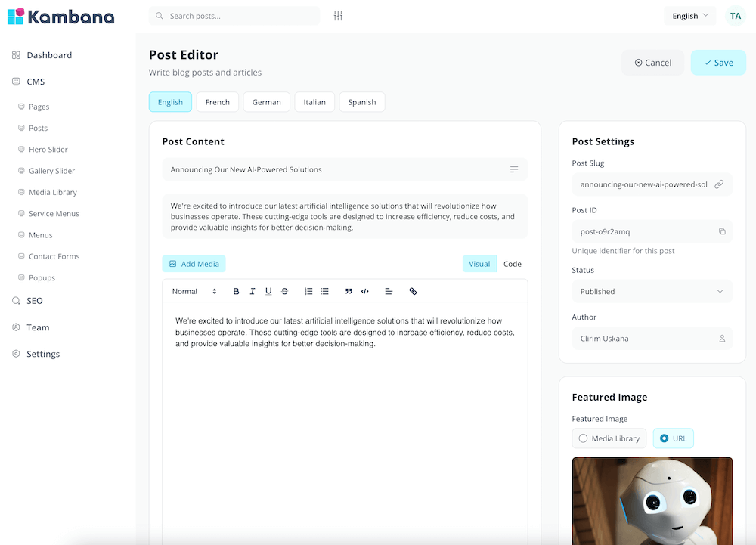Click the post title input field
Viewport: 756px width, 545px height.
(x=345, y=169)
